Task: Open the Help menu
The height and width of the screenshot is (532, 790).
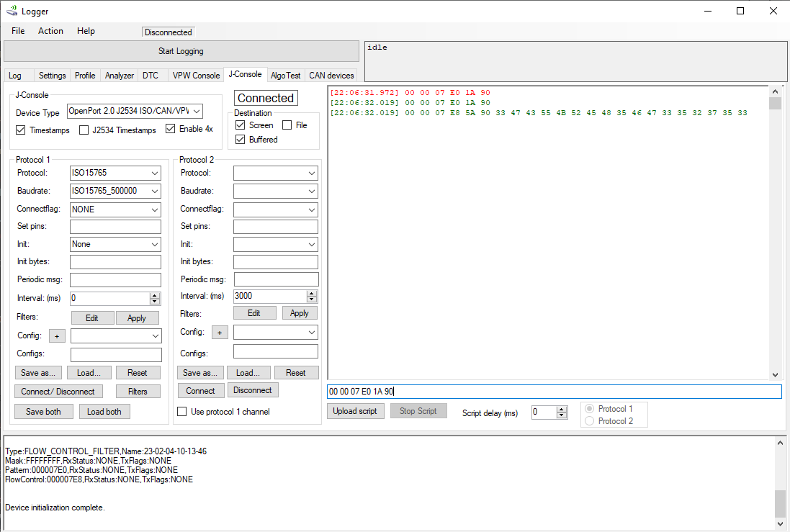Action: (86, 31)
